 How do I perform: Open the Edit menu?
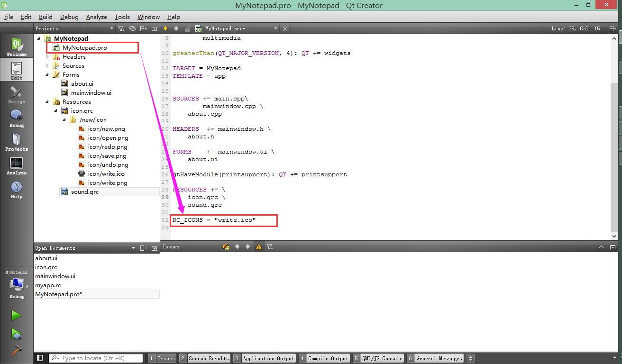click(x=26, y=17)
